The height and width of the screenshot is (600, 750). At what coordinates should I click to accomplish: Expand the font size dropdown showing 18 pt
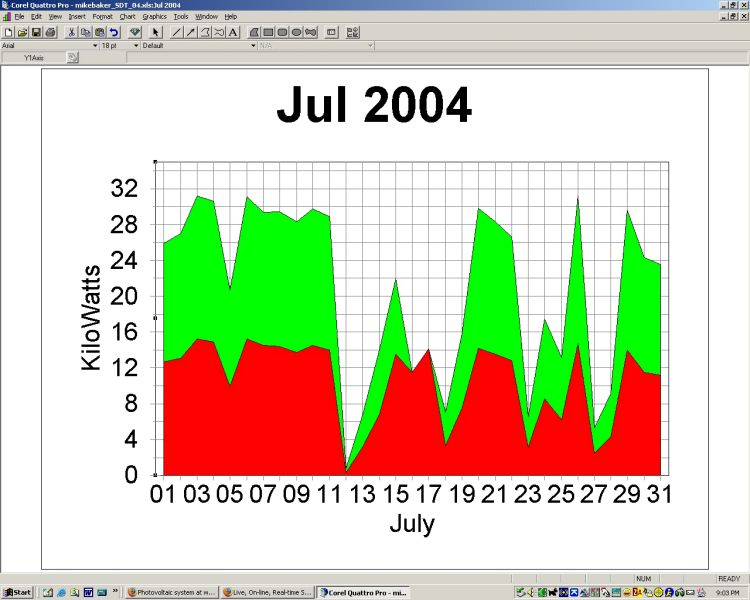tap(135, 45)
